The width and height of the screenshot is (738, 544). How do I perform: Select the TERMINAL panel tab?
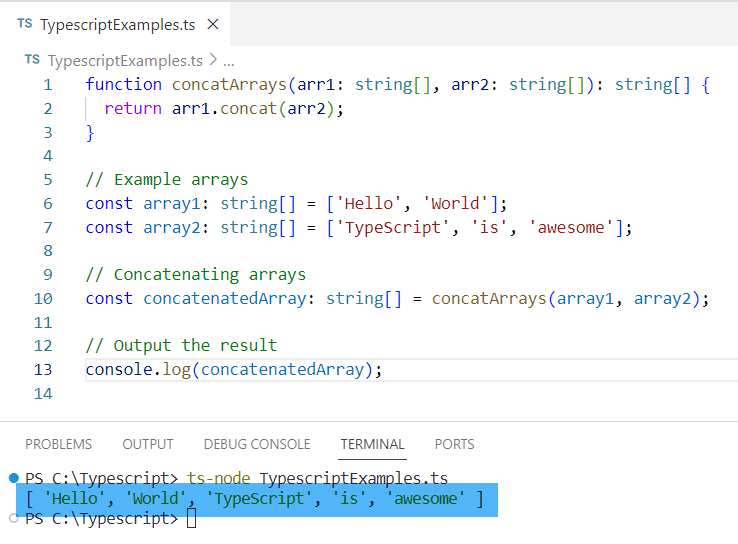[x=372, y=444]
